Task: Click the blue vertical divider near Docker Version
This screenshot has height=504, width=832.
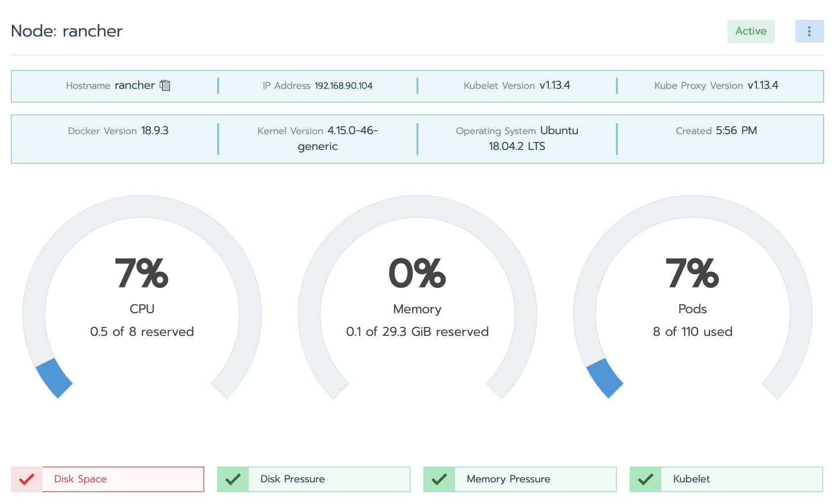Action: coord(218,139)
